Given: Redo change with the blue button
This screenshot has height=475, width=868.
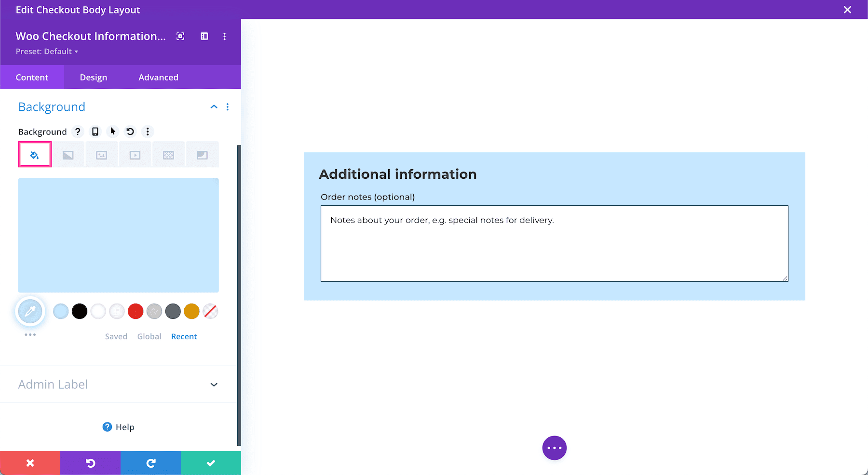Looking at the screenshot, I should click(150, 463).
